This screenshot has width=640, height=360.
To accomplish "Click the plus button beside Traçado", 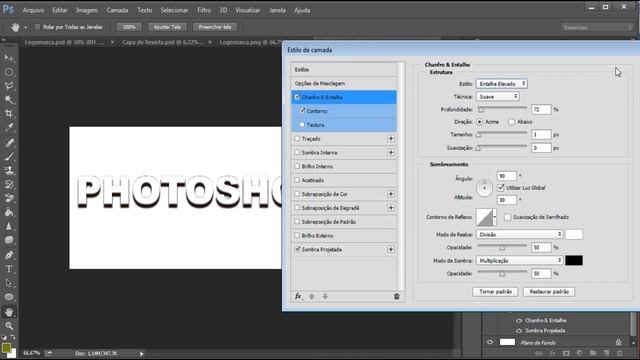I will click(x=391, y=139).
